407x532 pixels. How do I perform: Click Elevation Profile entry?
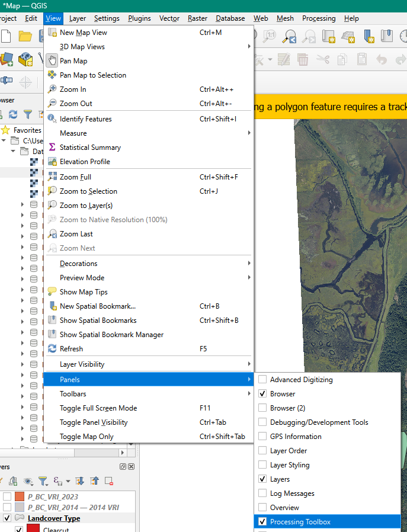click(x=85, y=162)
